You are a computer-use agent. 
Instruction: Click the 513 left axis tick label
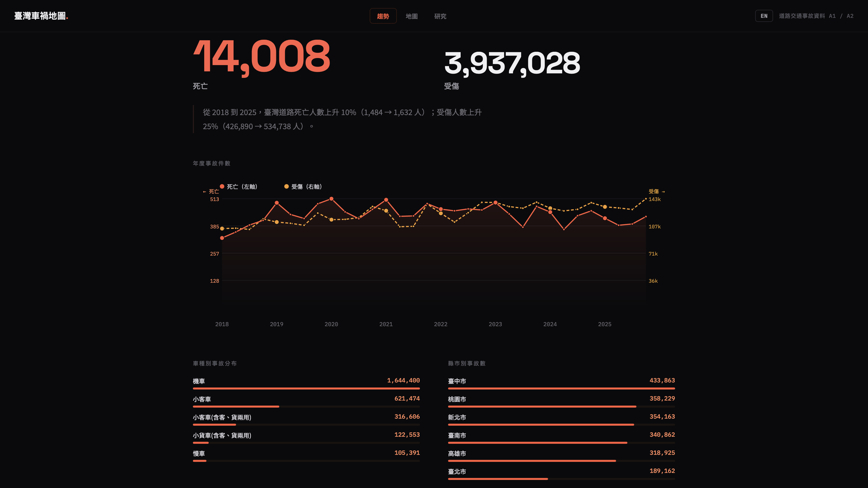click(214, 199)
